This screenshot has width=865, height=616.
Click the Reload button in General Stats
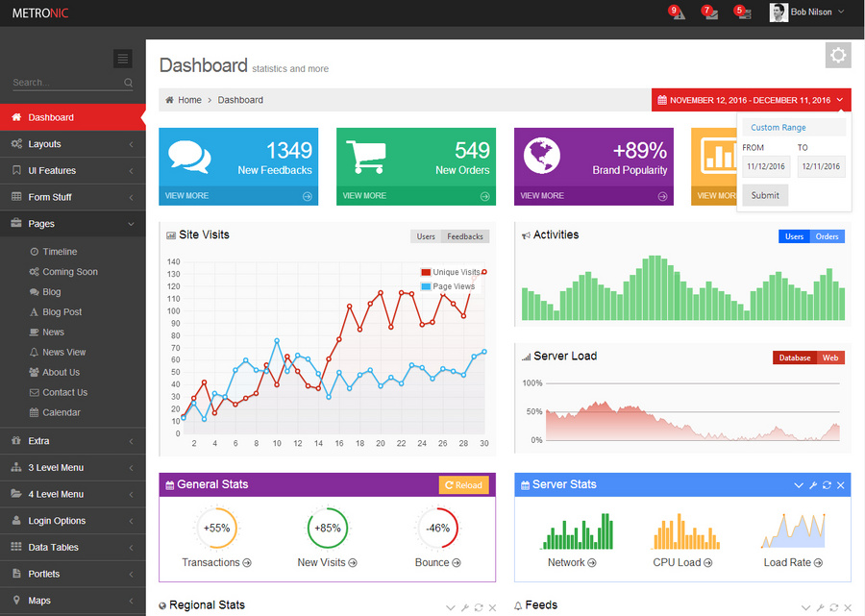coord(463,485)
